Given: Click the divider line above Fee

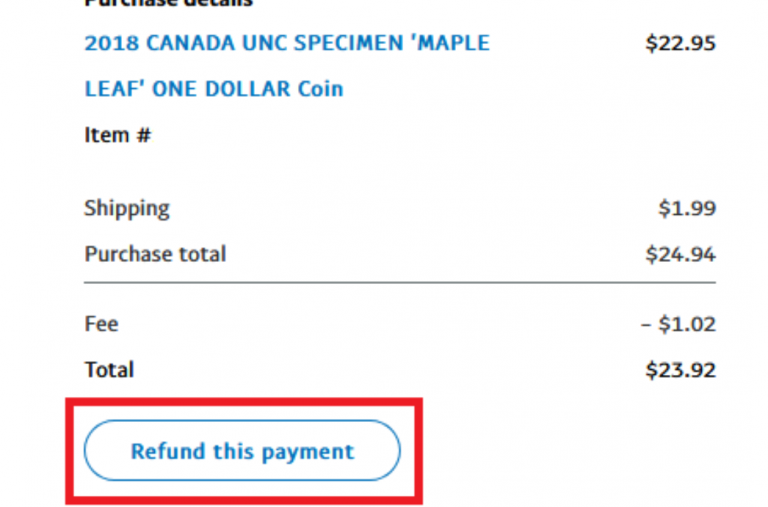Looking at the screenshot, I should 400,283.
